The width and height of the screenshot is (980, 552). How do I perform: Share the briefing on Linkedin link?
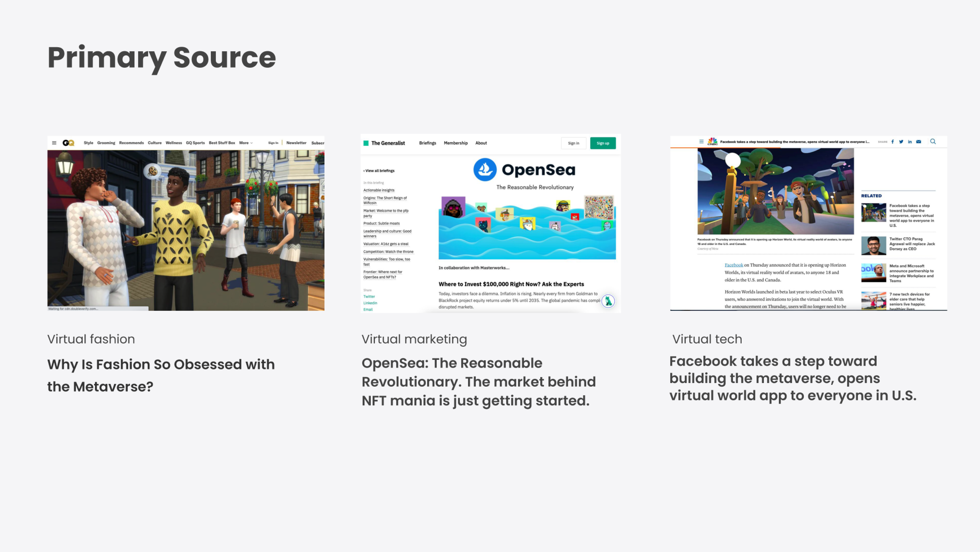370,303
